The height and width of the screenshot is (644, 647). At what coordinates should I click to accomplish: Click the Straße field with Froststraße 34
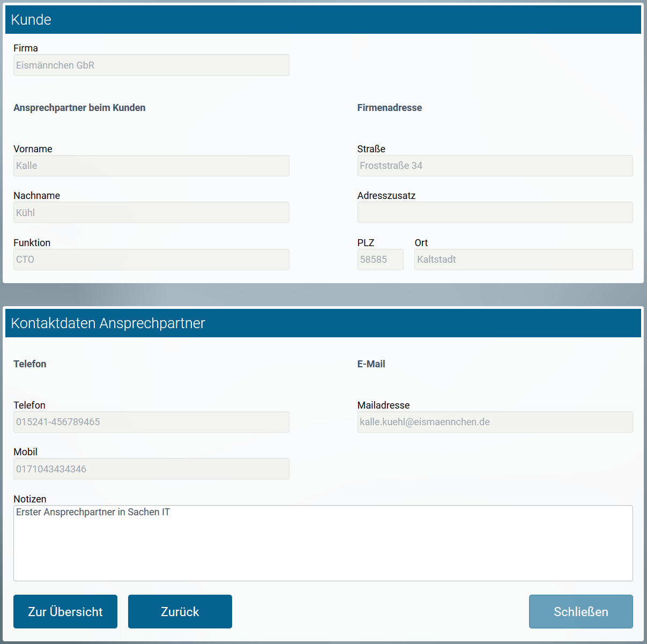[495, 166]
